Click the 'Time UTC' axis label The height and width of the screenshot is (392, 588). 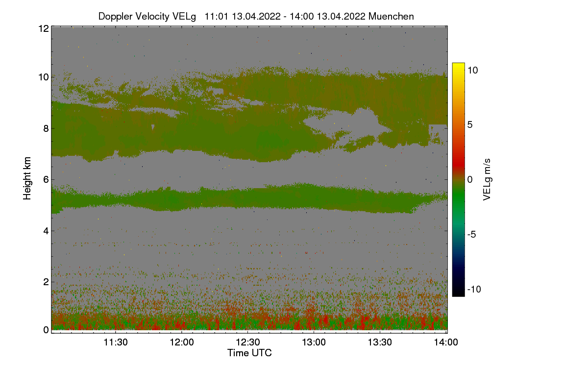(249, 353)
